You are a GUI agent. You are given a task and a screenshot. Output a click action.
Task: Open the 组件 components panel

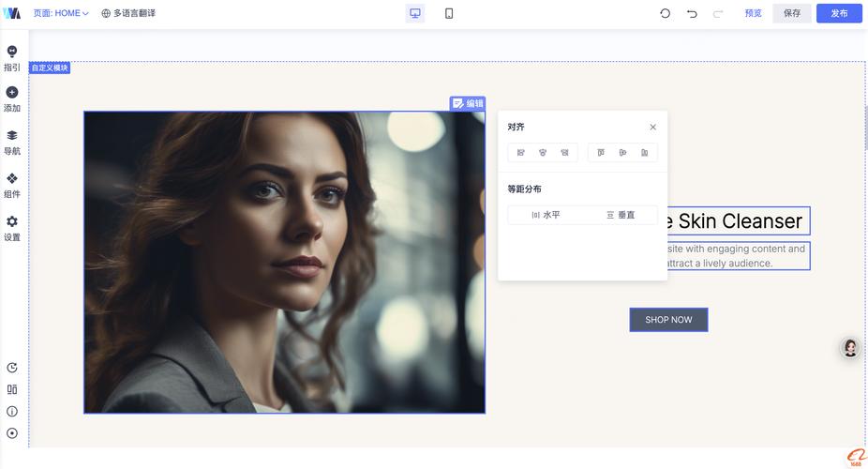(x=12, y=185)
